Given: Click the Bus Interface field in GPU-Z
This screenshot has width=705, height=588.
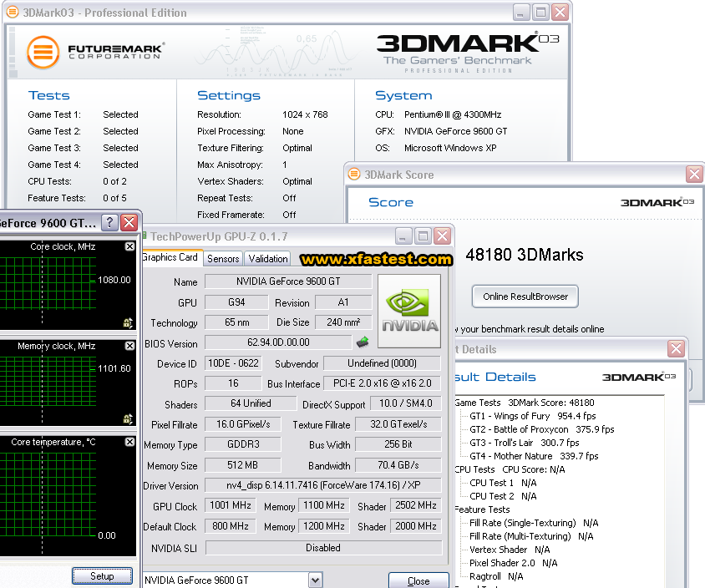Looking at the screenshot, I should pyautogui.click(x=383, y=383).
